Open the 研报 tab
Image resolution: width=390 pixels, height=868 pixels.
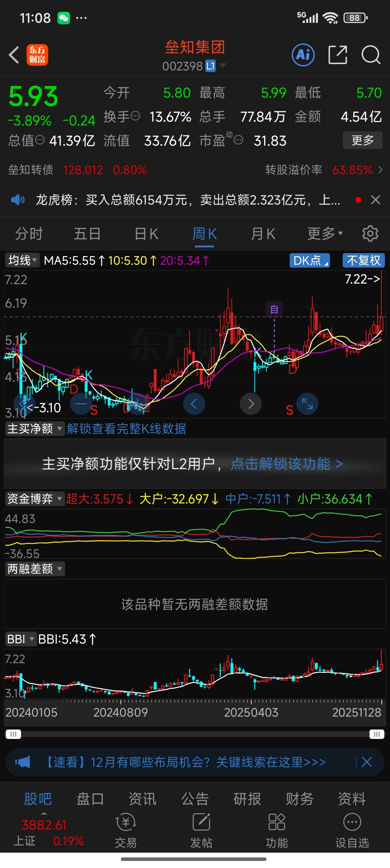point(247,799)
